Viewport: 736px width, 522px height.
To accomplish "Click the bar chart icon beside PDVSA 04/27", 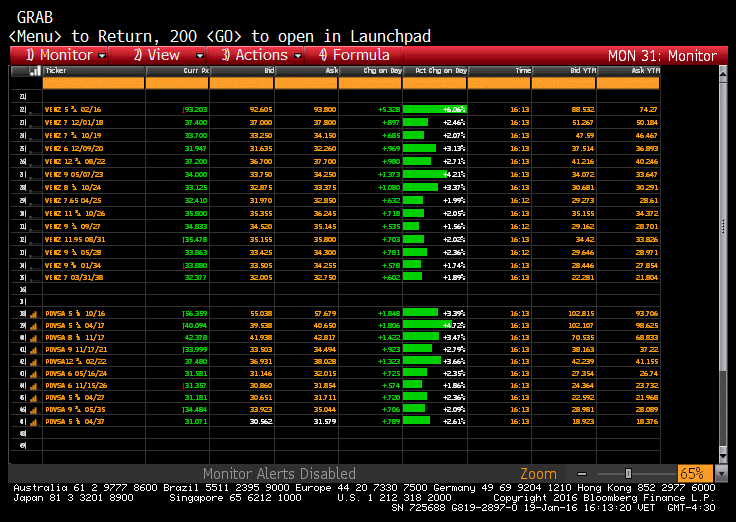I will tap(33, 398).
